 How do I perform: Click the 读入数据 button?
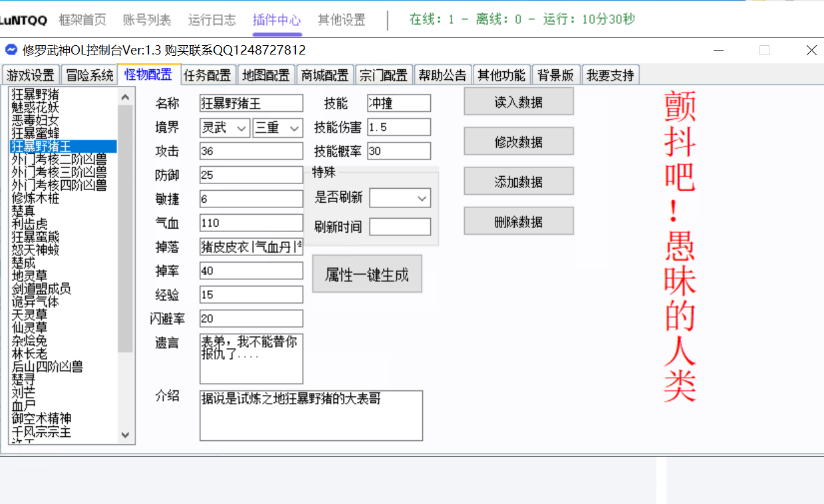click(518, 101)
